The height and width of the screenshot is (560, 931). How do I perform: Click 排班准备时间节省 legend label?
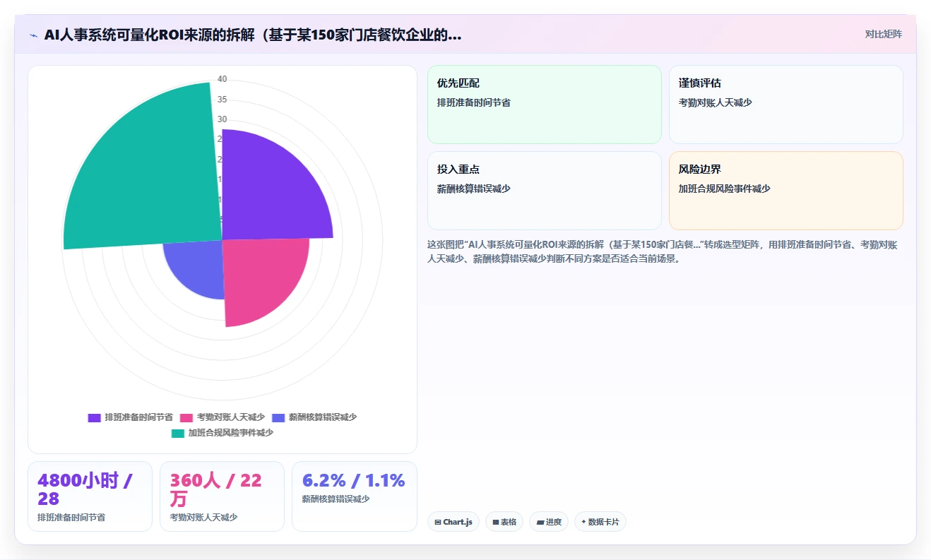click(x=138, y=417)
